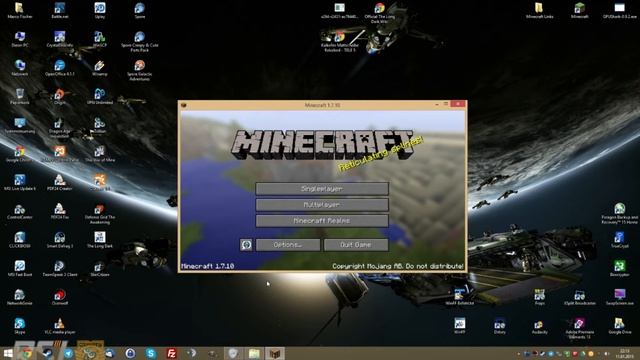
Task: Open the Papierkorb recycle bin icon
Action: tap(20, 97)
